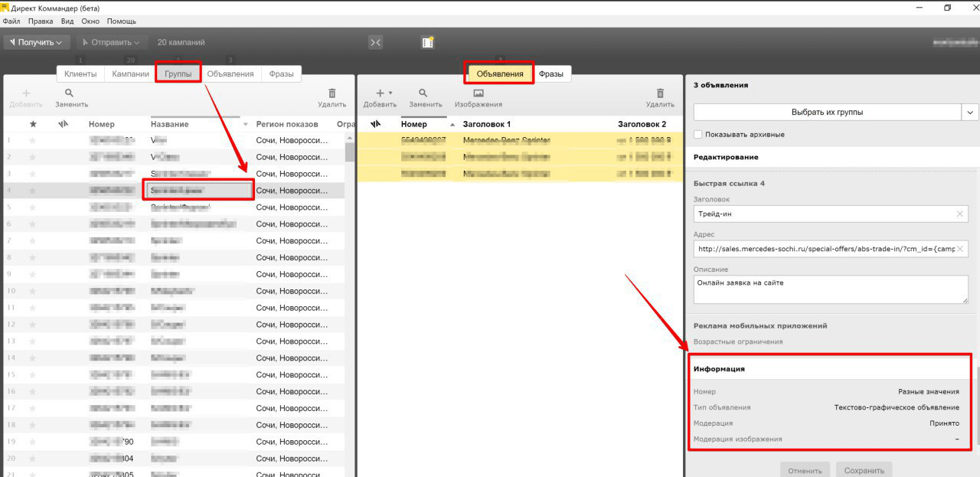
Task: Open the Name column filter dropdown arrow
Action: (x=246, y=124)
